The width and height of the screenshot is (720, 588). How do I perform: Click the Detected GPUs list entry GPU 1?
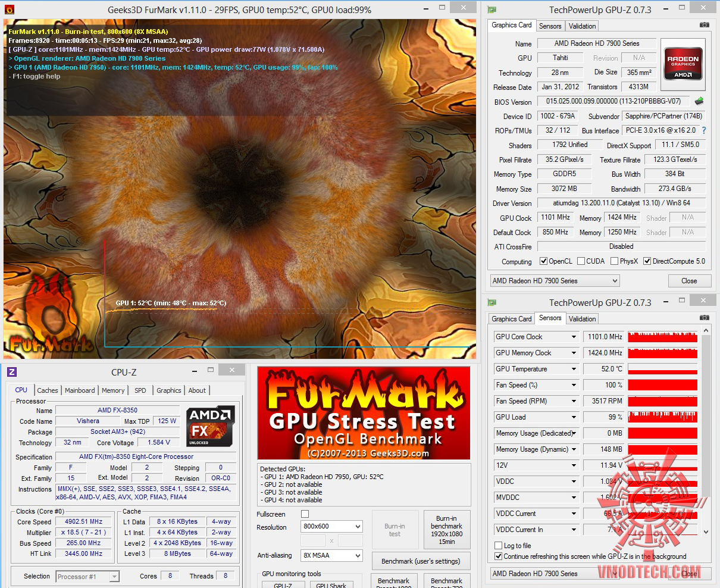click(322, 477)
